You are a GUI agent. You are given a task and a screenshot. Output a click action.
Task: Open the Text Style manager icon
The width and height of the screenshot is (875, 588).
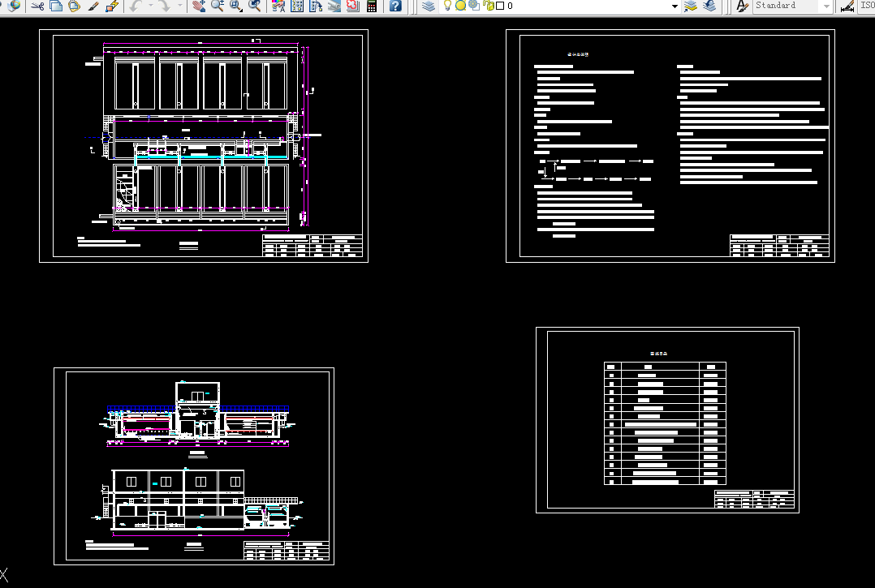pyautogui.click(x=742, y=6)
